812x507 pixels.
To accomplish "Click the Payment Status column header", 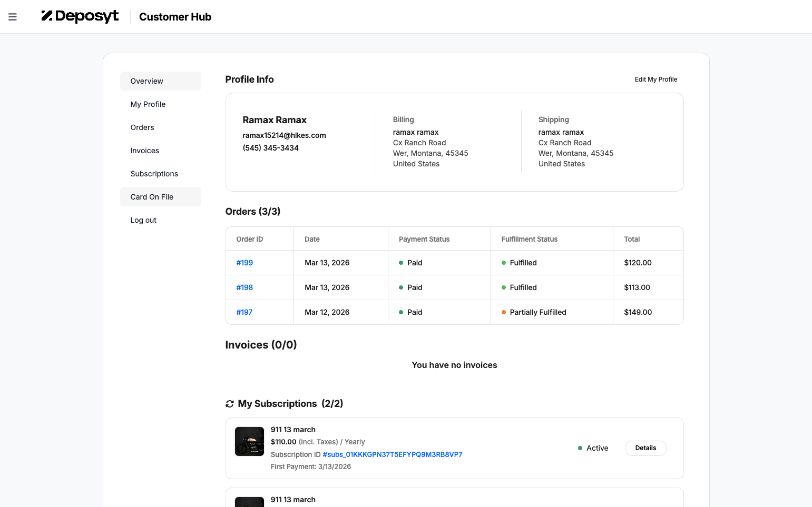I will tap(424, 239).
